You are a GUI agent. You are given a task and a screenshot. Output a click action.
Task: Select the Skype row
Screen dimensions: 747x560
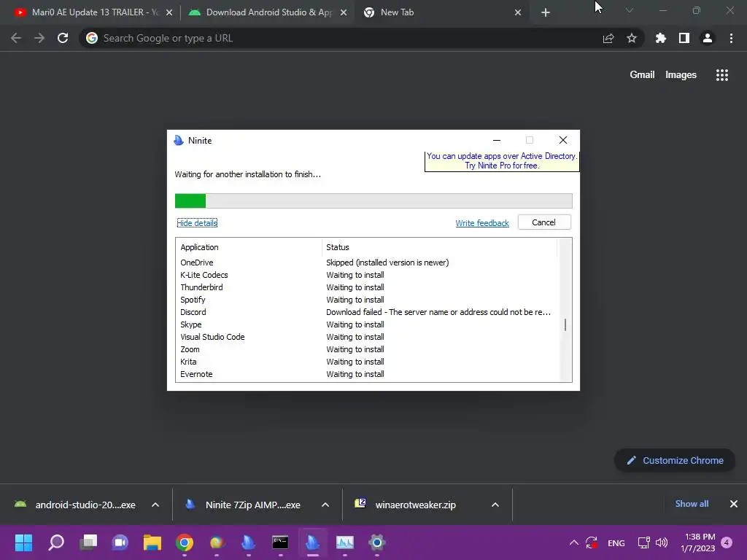click(x=367, y=324)
